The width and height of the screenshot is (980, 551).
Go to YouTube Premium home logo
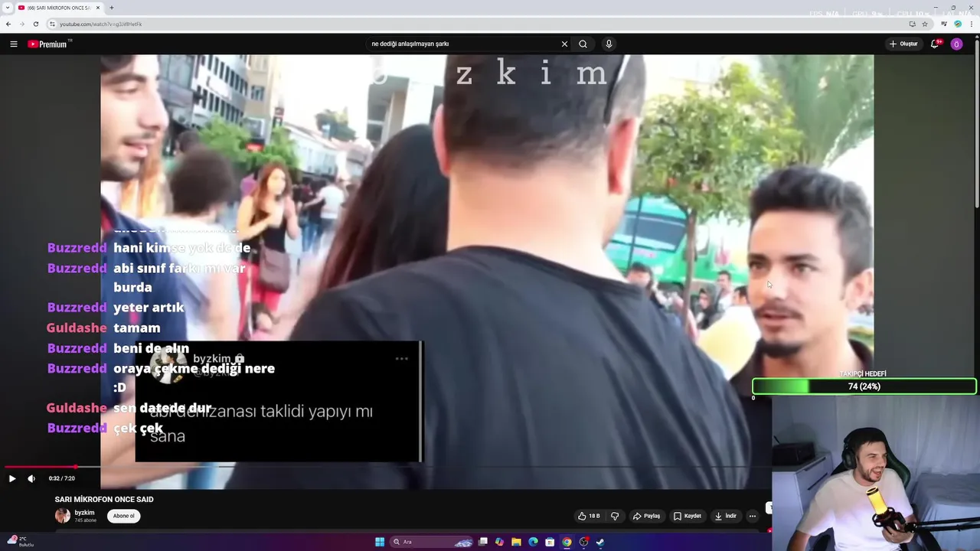[x=49, y=44]
